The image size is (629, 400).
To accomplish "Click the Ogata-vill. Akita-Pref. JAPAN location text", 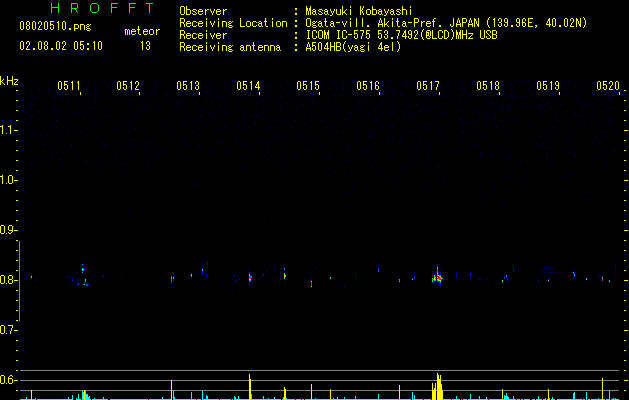I will [446, 23].
